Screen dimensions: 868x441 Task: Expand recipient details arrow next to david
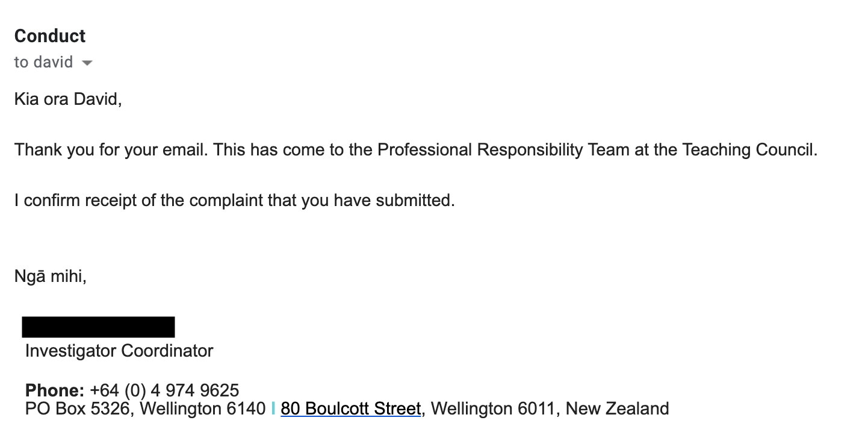click(x=87, y=63)
